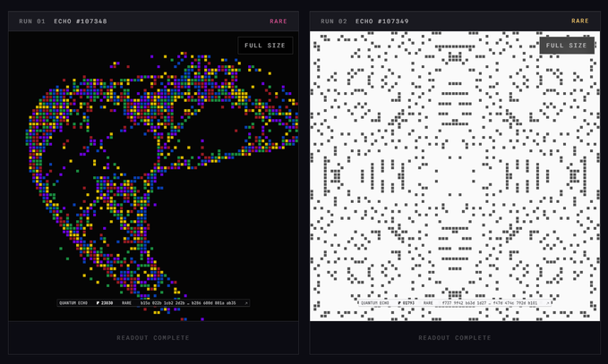Screen dimensions: 608x364
Task: Click READOUT COMPLETE status under Run 02
Action: 455,338
